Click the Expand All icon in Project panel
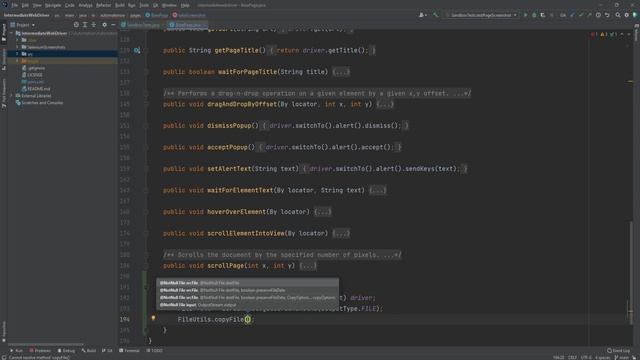This screenshot has height=360, width=640. click(85, 25)
